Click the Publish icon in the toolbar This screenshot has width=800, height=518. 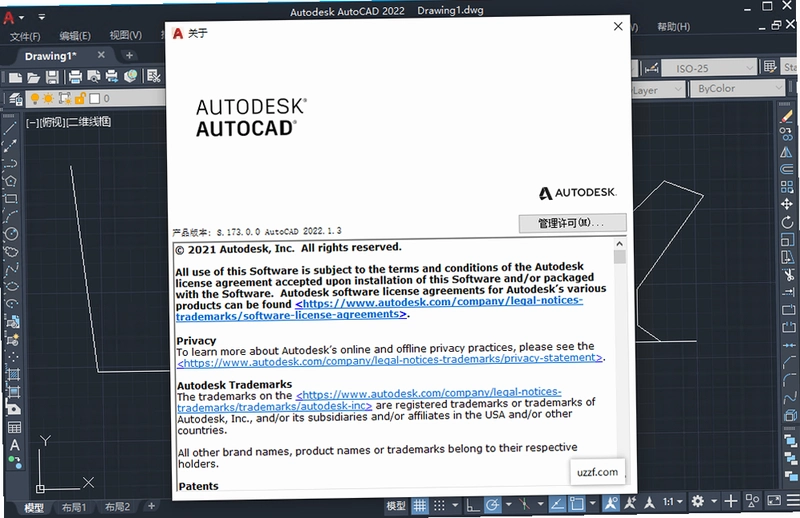point(112,76)
